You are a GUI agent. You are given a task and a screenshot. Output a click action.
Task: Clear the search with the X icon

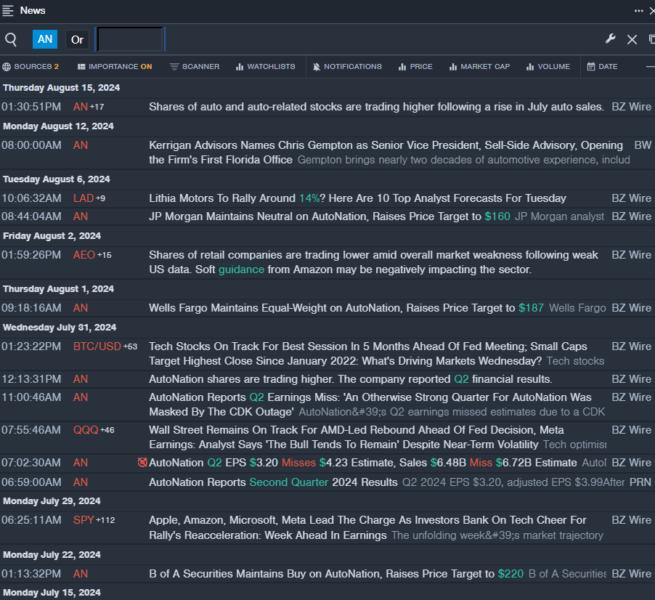632,40
